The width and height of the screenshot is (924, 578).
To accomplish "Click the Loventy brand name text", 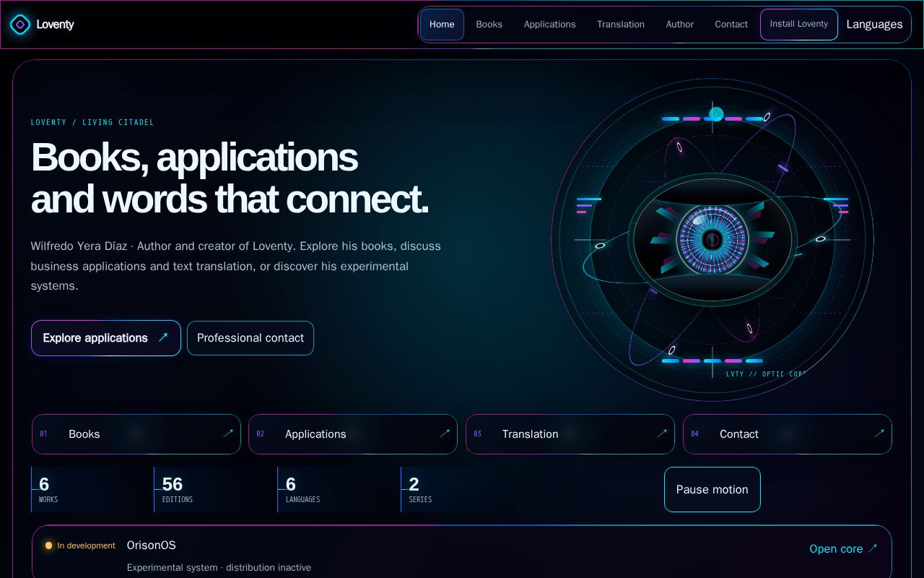I will [x=55, y=25].
